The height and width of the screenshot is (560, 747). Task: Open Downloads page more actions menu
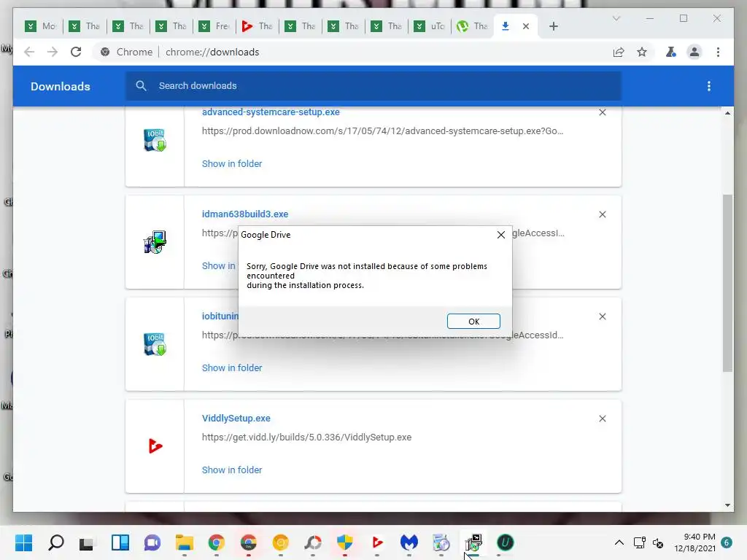point(709,86)
